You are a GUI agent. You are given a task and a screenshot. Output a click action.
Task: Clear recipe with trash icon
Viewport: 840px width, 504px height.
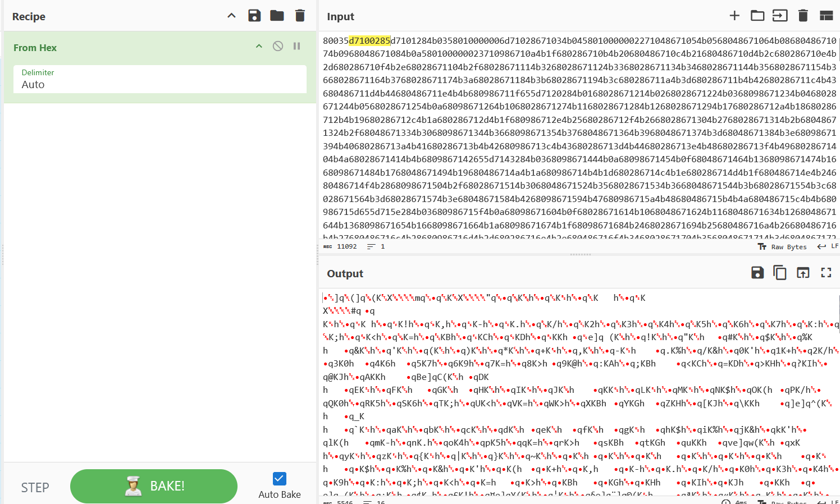pyautogui.click(x=300, y=16)
